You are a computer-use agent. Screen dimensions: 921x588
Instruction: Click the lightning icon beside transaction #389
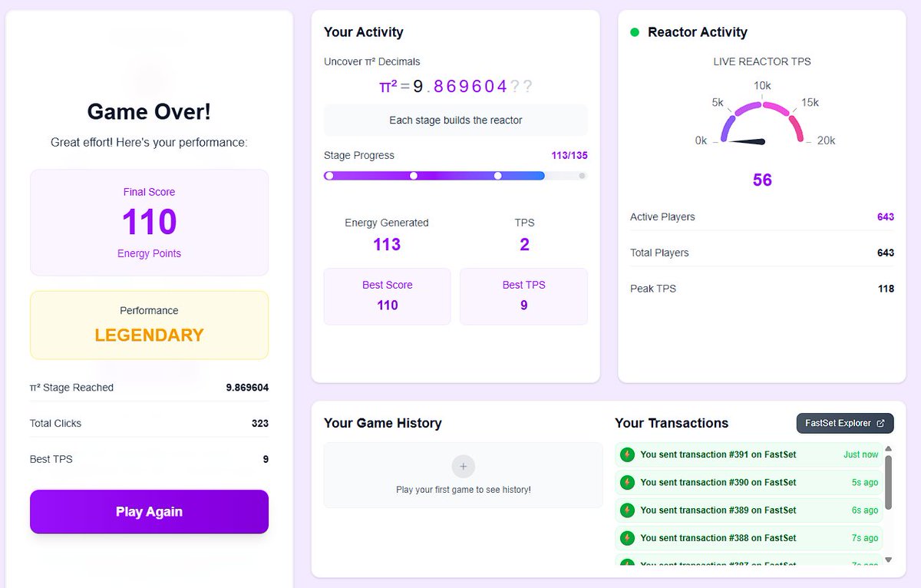pyautogui.click(x=627, y=510)
